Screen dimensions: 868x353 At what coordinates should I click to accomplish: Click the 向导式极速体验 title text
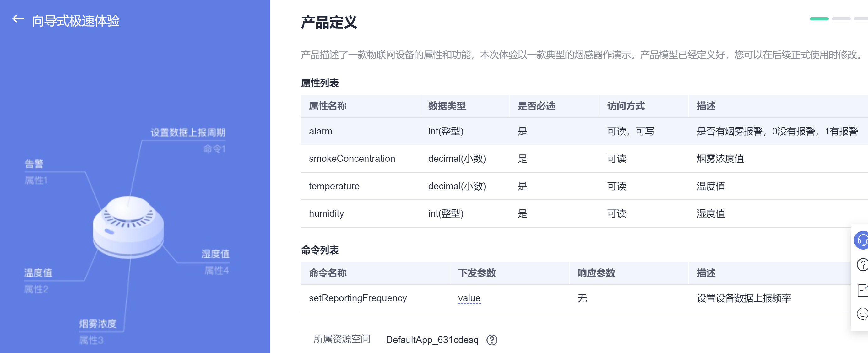(75, 21)
